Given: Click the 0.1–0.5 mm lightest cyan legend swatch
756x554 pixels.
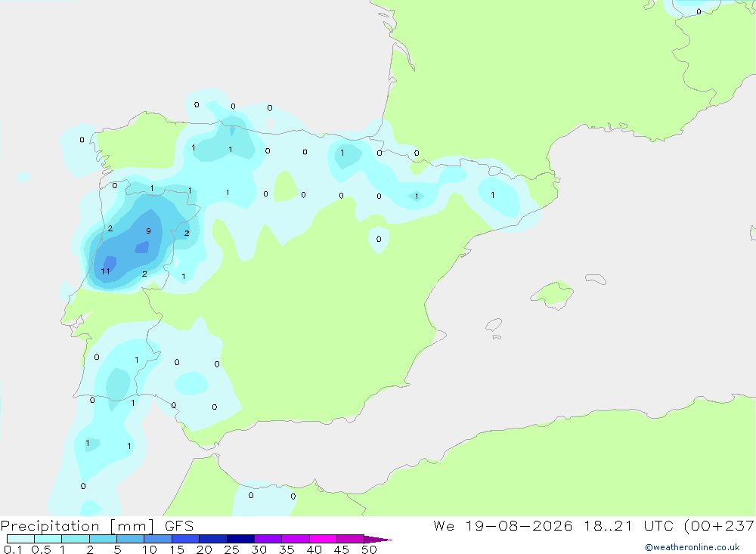Looking at the screenshot, I should 20,539.
